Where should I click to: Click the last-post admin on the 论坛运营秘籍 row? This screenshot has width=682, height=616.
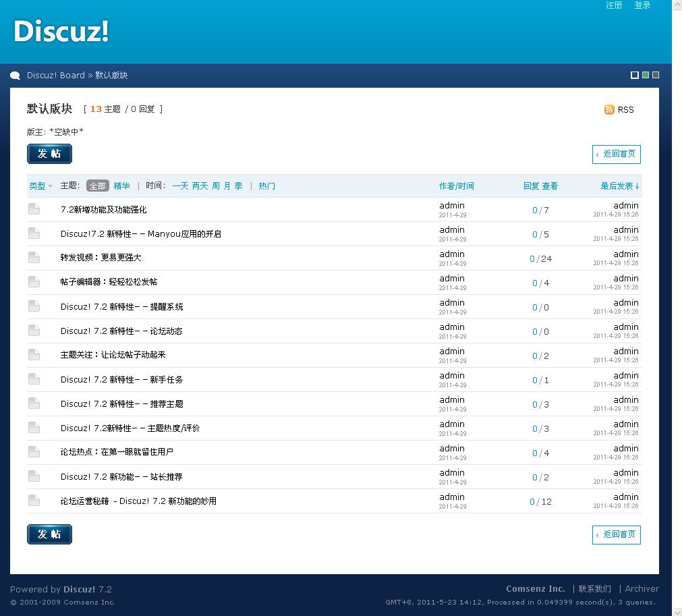(x=626, y=497)
